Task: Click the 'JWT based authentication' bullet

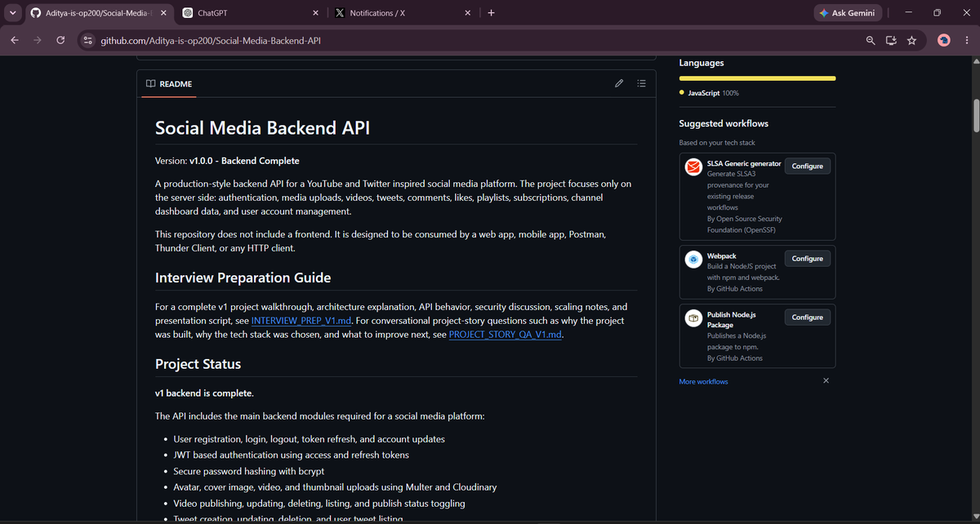Action: tap(292, 455)
